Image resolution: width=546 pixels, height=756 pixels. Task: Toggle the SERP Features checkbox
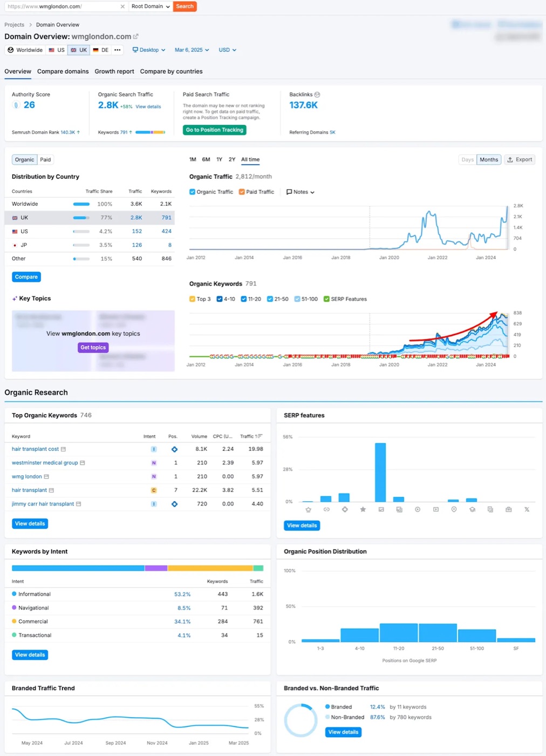(x=326, y=299)
